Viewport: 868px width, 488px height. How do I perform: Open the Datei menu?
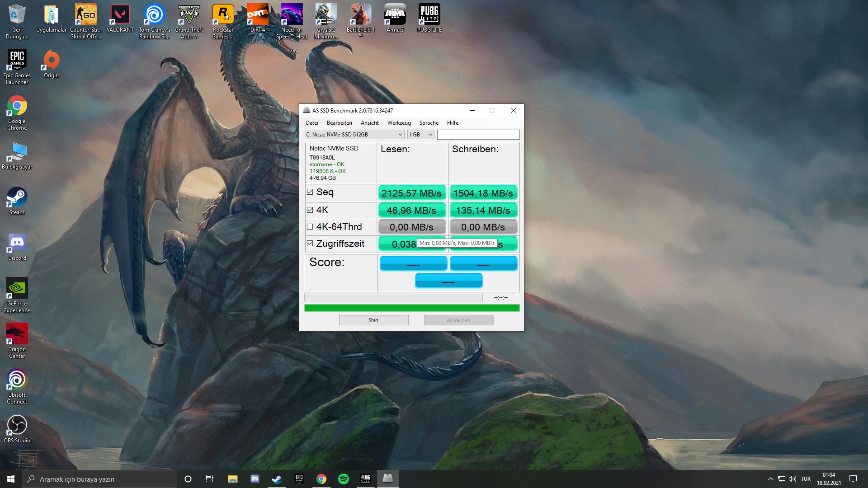[312, 123]
